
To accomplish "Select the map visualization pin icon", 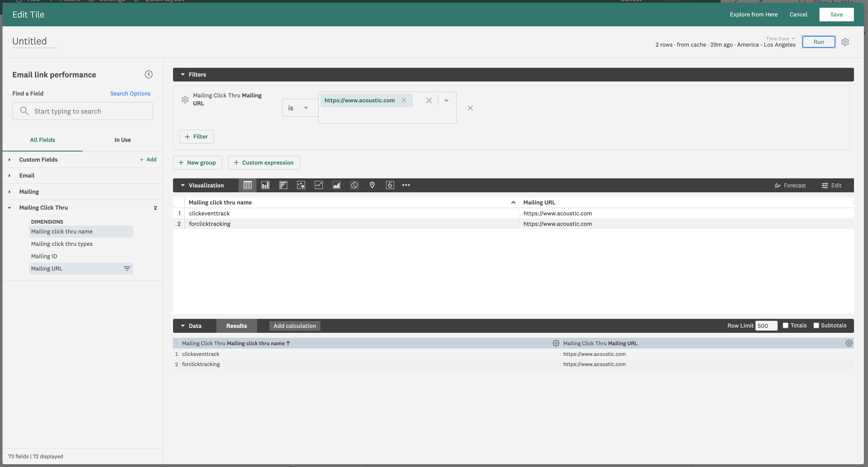I will pos(372,185).
